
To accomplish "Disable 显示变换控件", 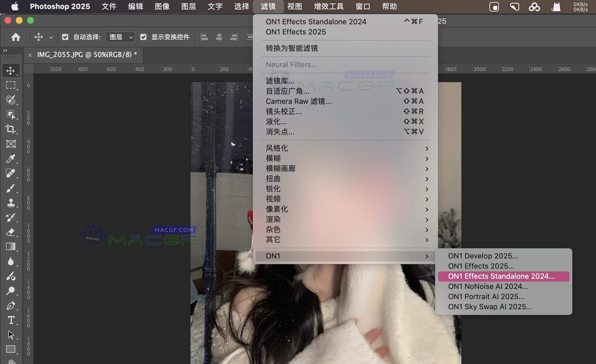I will [x=144, y=37].
